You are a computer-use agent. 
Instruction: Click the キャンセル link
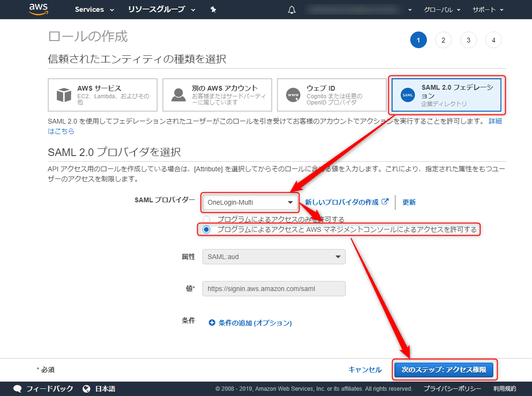(x=365, y=370)
